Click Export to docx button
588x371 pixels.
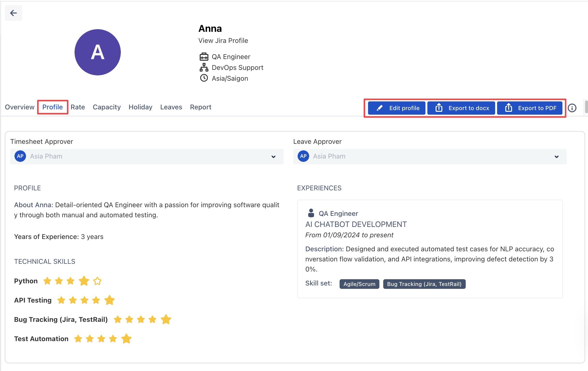click(461, 108)
